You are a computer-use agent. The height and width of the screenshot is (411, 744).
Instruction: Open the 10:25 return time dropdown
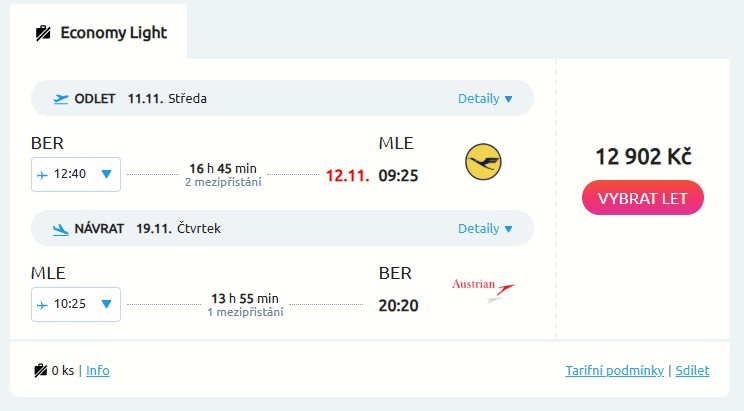[x=106, y=304]
